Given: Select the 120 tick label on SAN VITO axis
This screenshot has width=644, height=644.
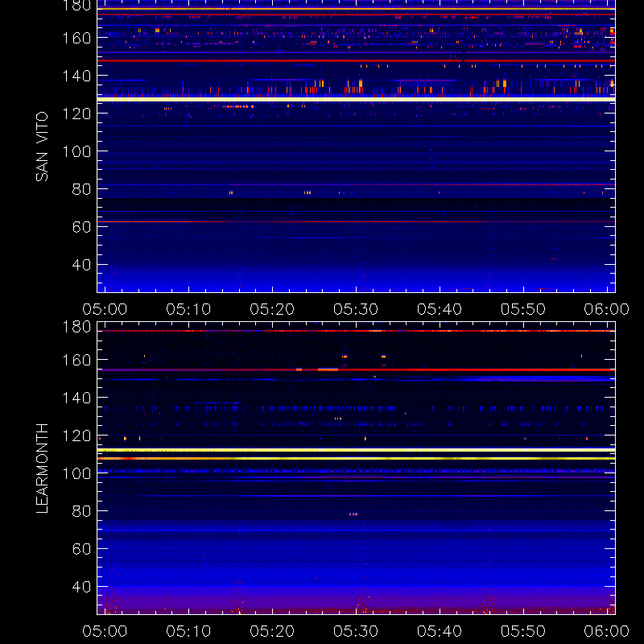Looking at the screenshot, I should [x=76, y=114].
